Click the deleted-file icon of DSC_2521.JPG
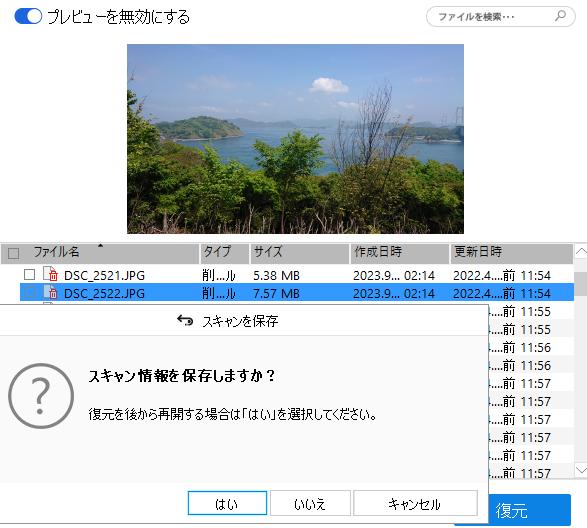Viewport: 587px width, 528px height. pyautogui.click(x=51, y=274)
